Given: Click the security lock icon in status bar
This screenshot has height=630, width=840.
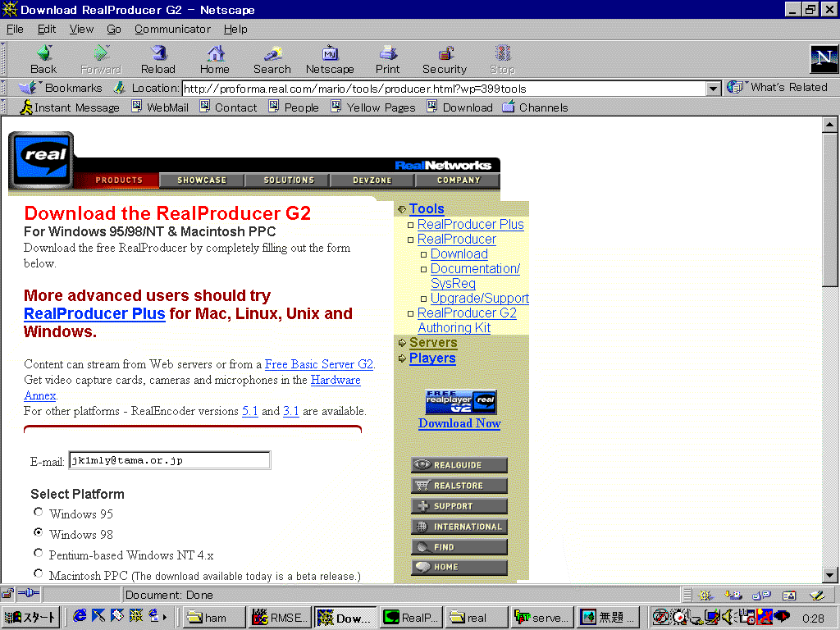Looking at the screenshot, I should 7,594.
